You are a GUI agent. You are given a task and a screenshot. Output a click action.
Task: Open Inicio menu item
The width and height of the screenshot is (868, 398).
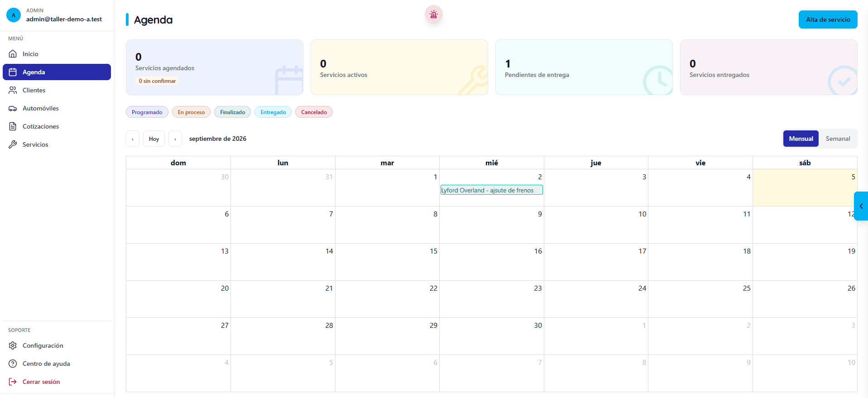coord(57,54)
